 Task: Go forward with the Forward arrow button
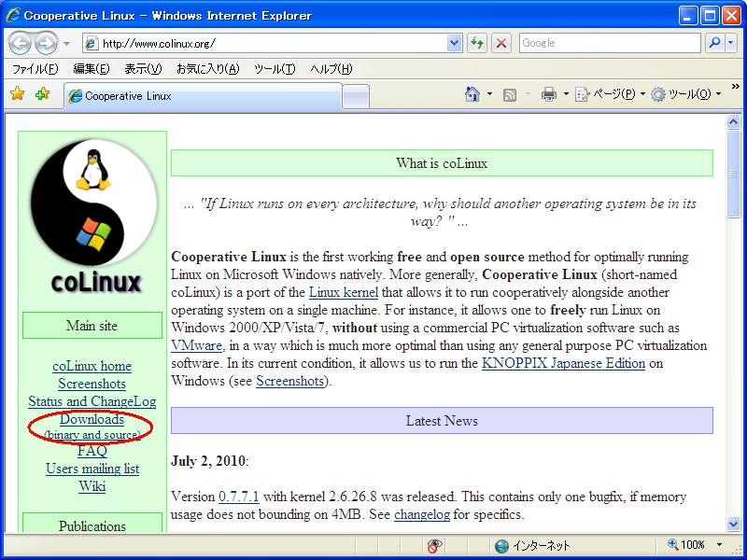tap(46, 43)
